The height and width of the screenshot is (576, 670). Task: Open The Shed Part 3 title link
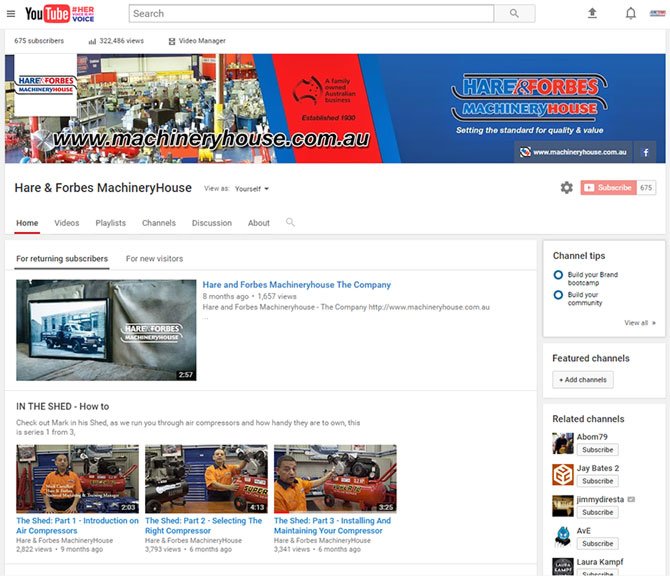[x=332, y=526]
